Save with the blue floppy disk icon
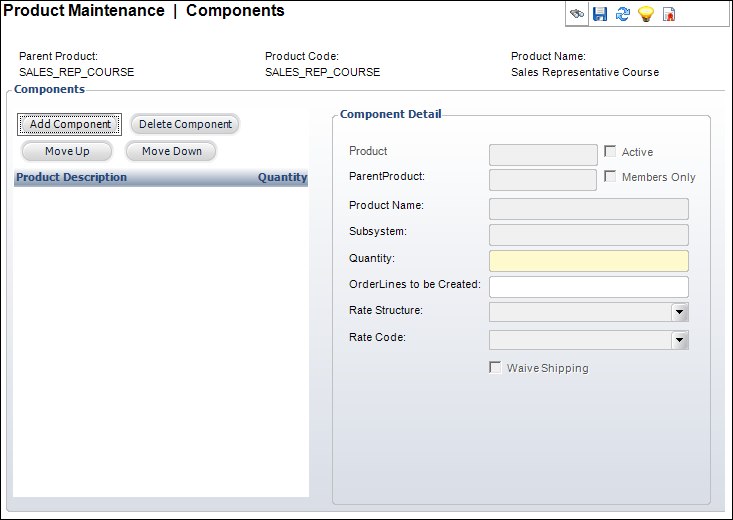Image resolution: width=733 pixels, height=520 pixels. tap(600, 14)
